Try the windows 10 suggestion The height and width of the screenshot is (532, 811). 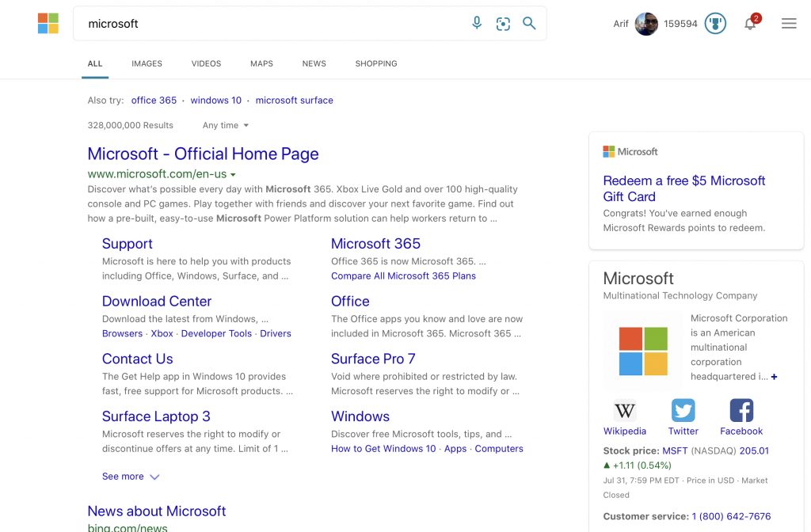click(x=215, y=101)
